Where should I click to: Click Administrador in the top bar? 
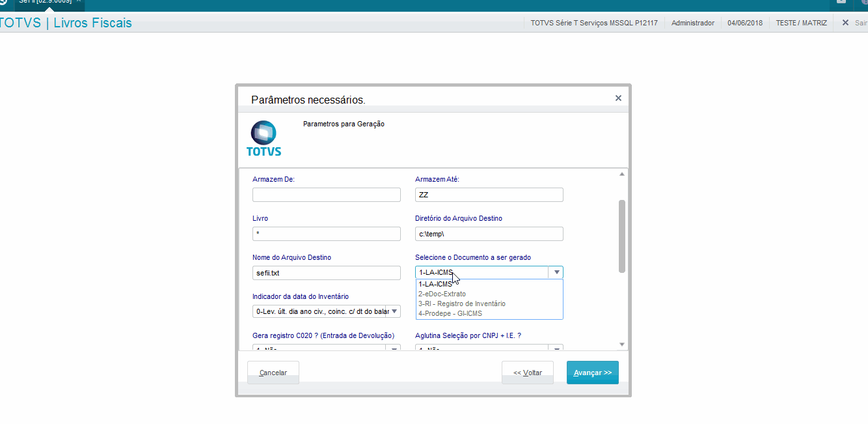(x=693, y=23)
